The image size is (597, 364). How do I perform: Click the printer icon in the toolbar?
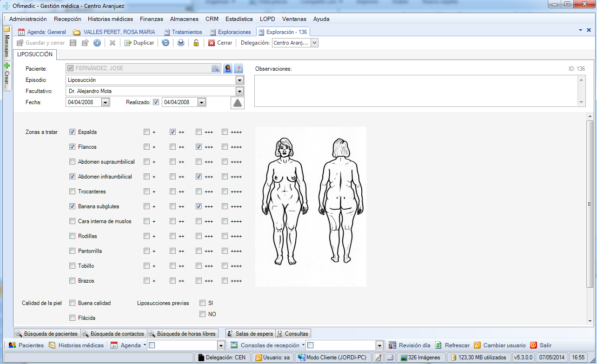(x=181, y=43)
